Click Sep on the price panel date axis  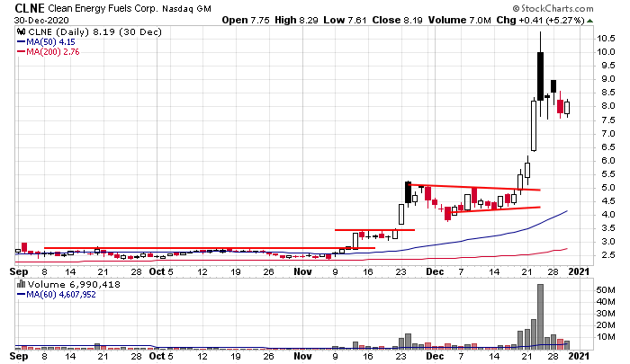[19, 271]
